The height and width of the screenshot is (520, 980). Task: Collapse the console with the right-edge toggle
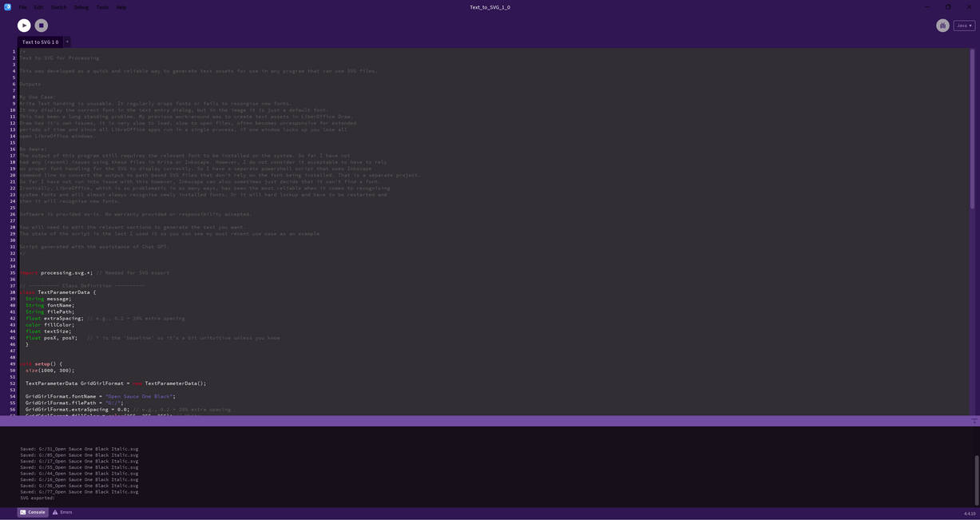pos(974,421)
